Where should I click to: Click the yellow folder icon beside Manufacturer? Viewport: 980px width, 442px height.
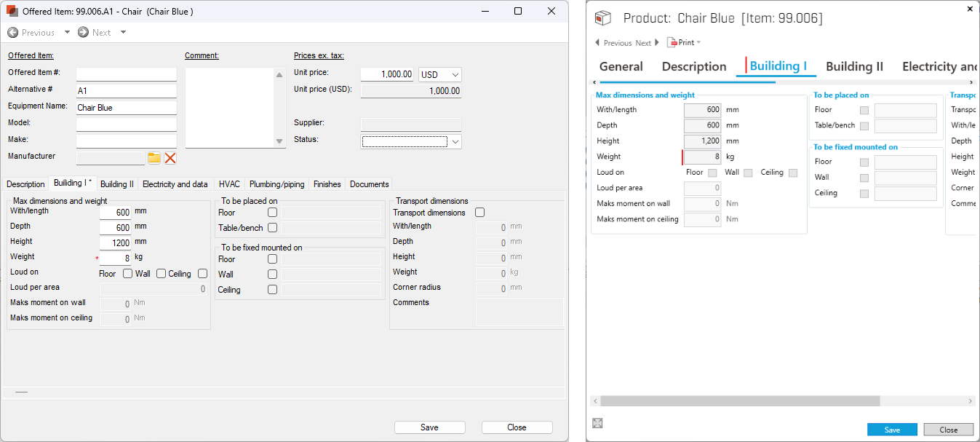tap(154, 158)
